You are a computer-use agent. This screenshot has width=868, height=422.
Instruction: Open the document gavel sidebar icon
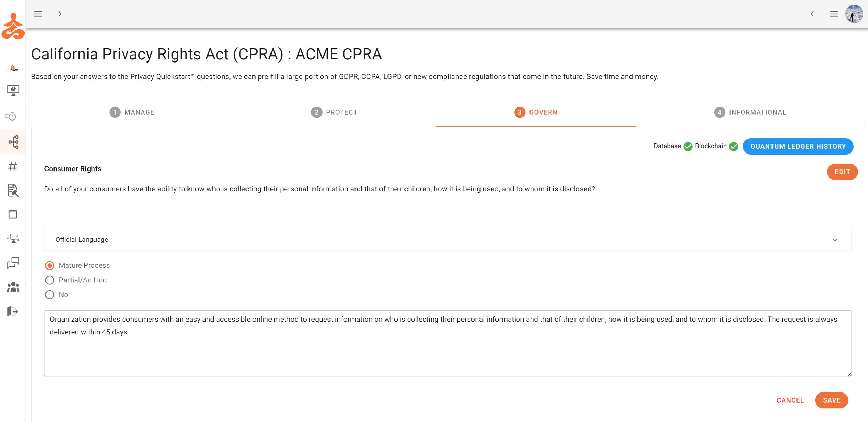tap(13, 190)
